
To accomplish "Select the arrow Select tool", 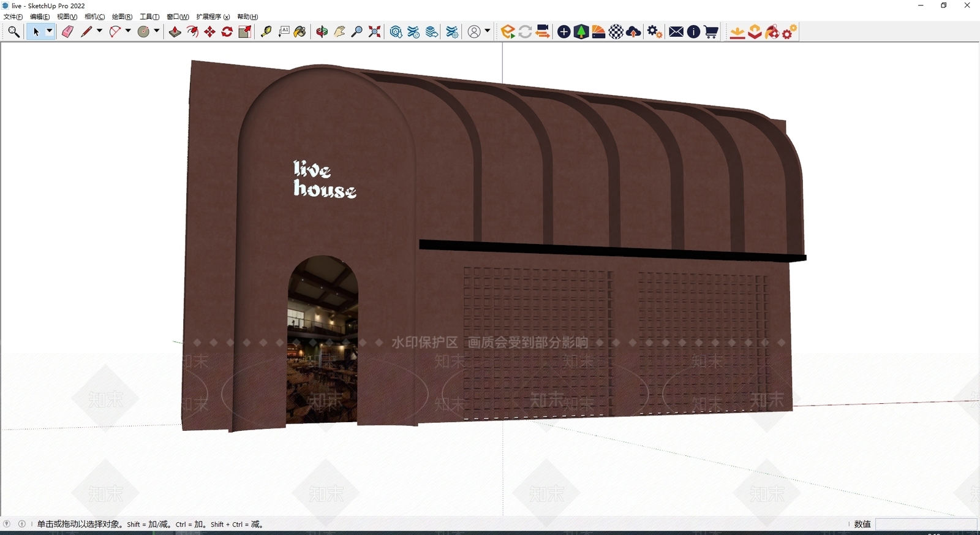I will pyautogui.click(x=36, y=32).
